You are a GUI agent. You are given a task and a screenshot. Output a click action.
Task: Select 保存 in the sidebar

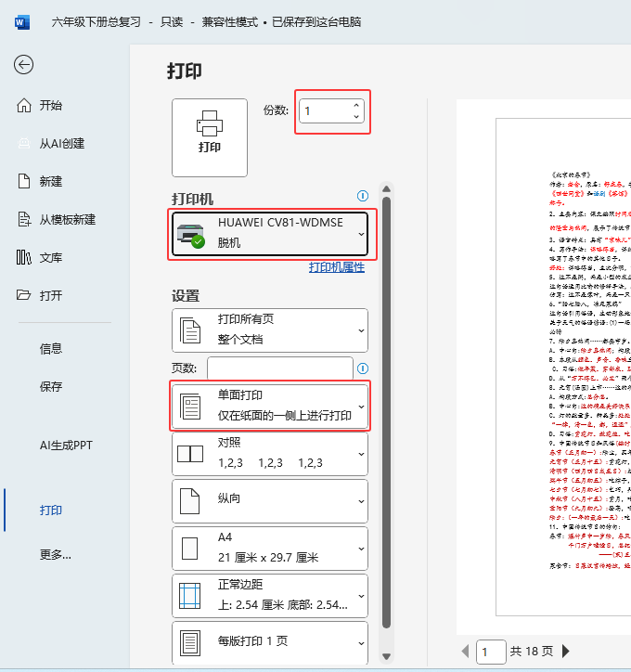(51, 386)
